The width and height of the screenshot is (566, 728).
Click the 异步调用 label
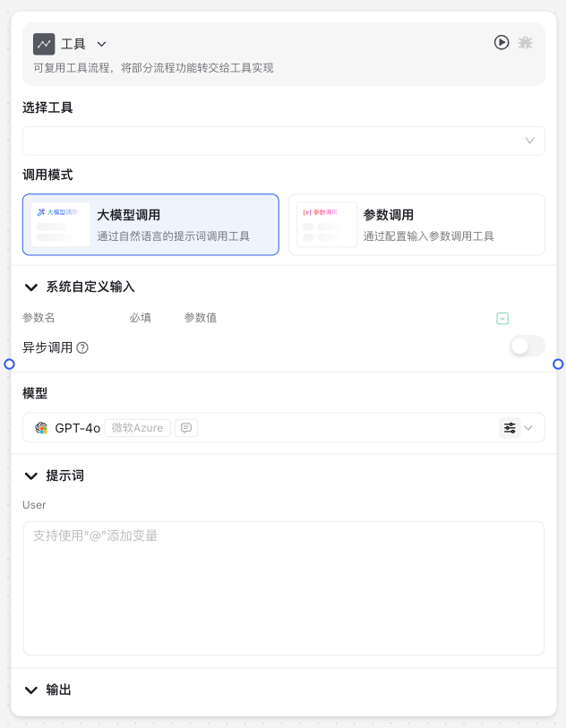click(x=47, y=347)
